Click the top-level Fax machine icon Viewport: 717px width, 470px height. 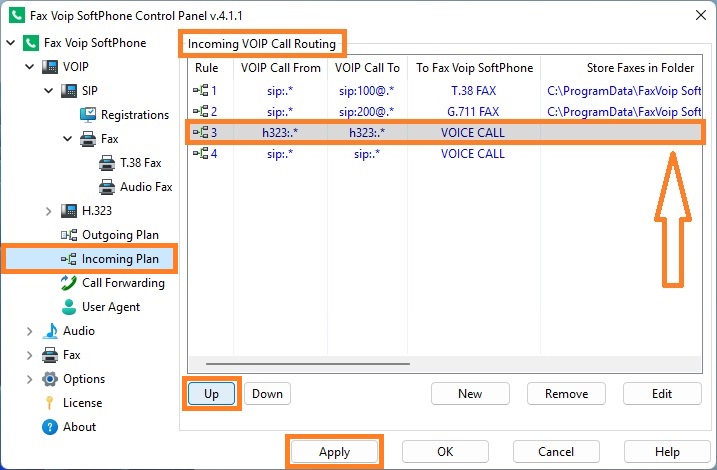click(x=50, y=355)
